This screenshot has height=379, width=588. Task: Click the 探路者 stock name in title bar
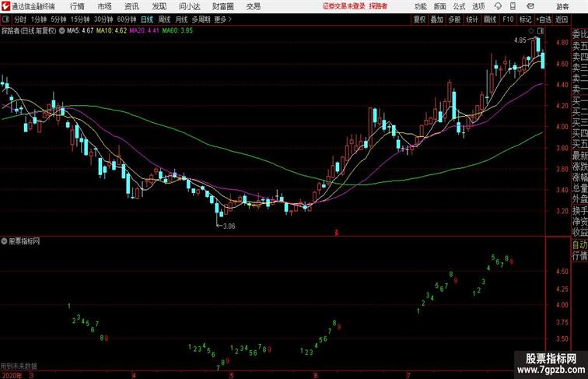tap(378, 6)
